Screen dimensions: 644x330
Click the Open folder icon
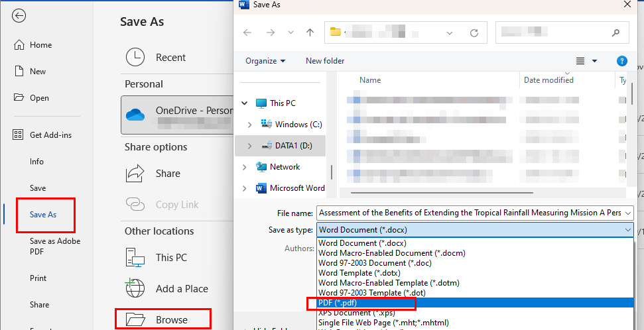coord(19,97)
